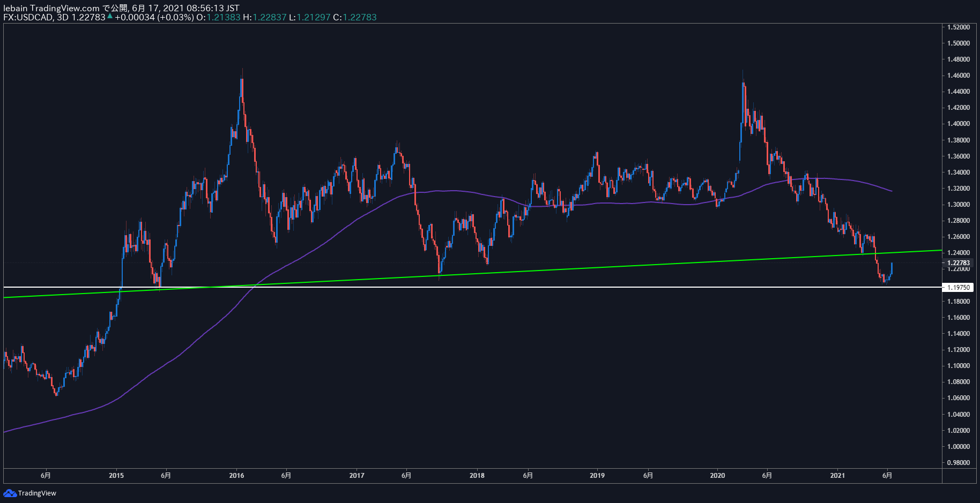Viewport: 980px width, 503px height.
Task: Click the FX:USDCAD symbol title
Action: tap(28, 17)
